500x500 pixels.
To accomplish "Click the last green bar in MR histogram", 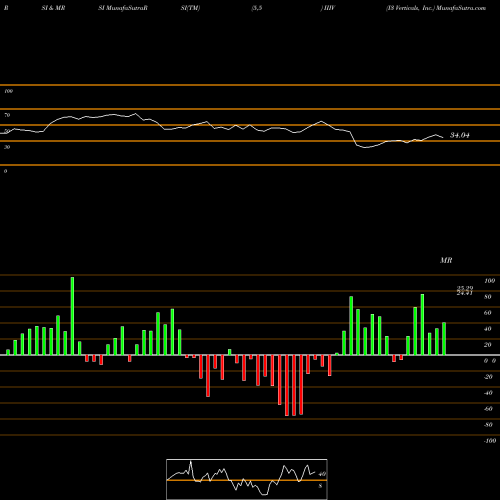I will (444, 339).
